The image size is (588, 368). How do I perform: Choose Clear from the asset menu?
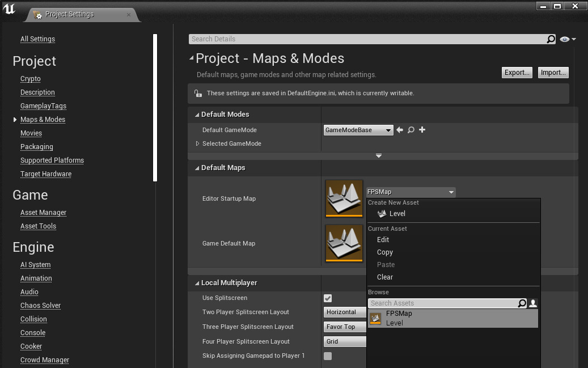(385, 277)
